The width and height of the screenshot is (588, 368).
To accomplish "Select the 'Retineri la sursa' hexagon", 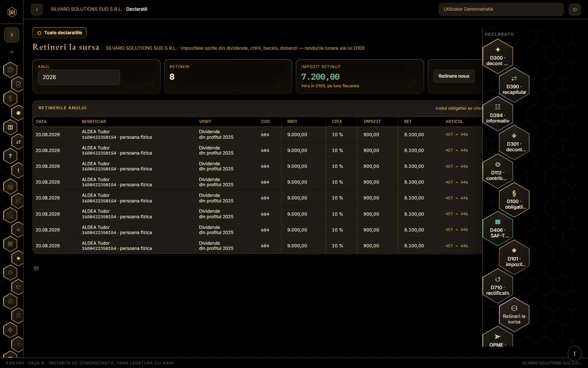I will coord(514,315).
